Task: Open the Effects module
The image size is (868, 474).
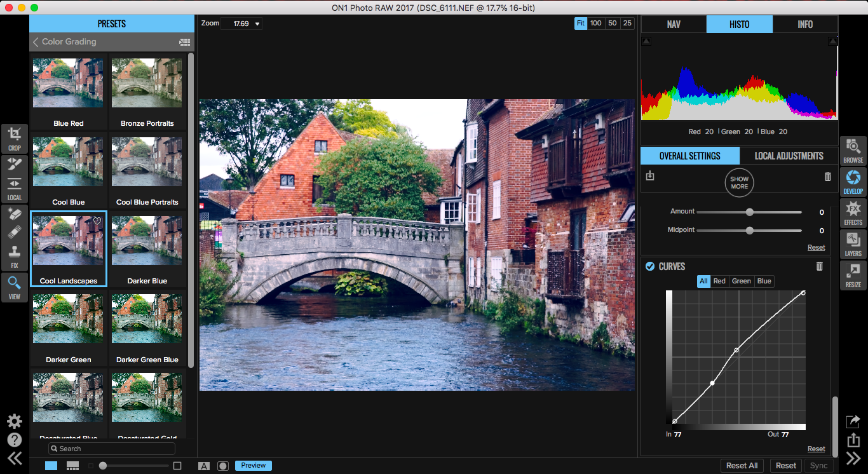Action: [853, 213]
